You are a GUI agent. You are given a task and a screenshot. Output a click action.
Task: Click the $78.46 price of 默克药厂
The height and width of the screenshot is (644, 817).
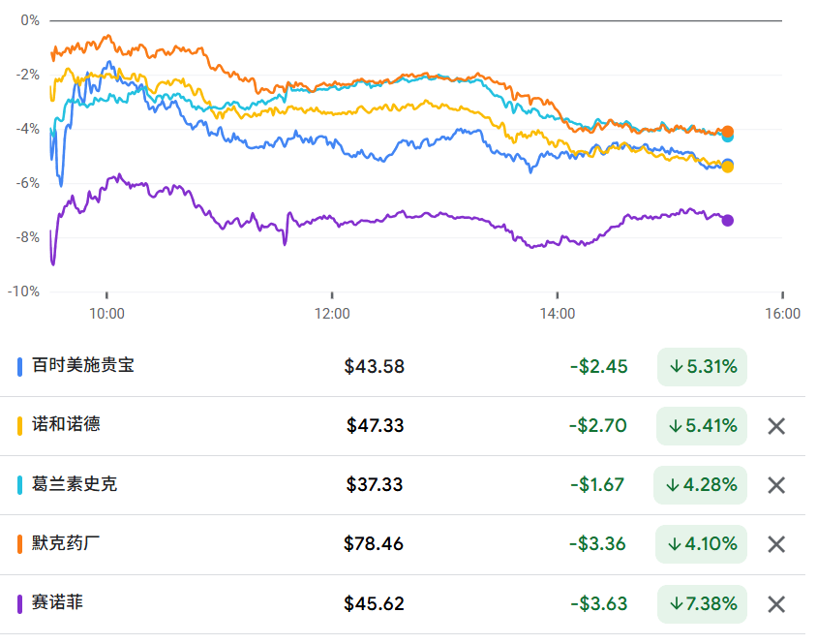click(x=374, y=544)
